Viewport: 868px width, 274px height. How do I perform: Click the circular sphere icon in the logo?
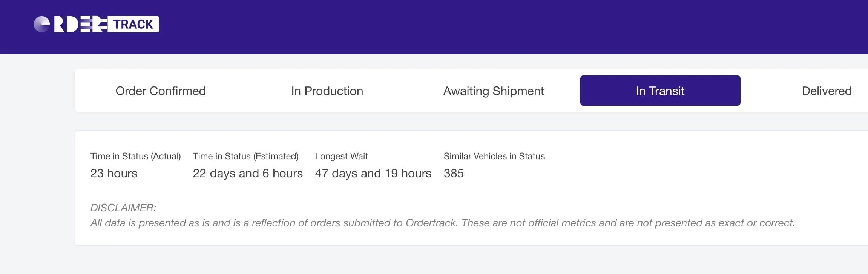point(42,25)
